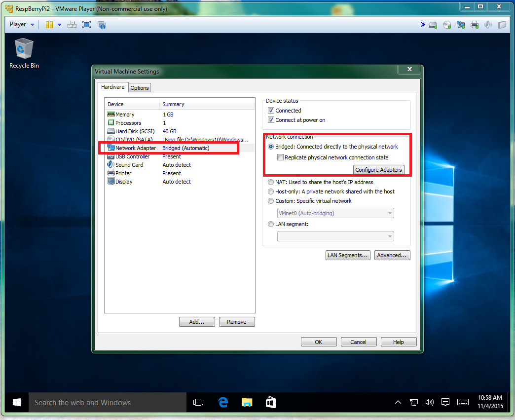The image size is (515, 420).
Task: Select Custom specific virtual network option
Action: 271,201
